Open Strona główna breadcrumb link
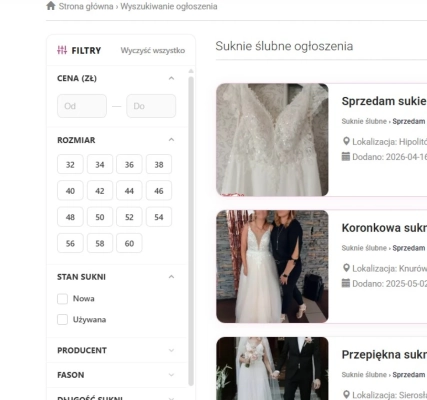The height and width of the screenshot is (400, 427). [x=86, y=6]
